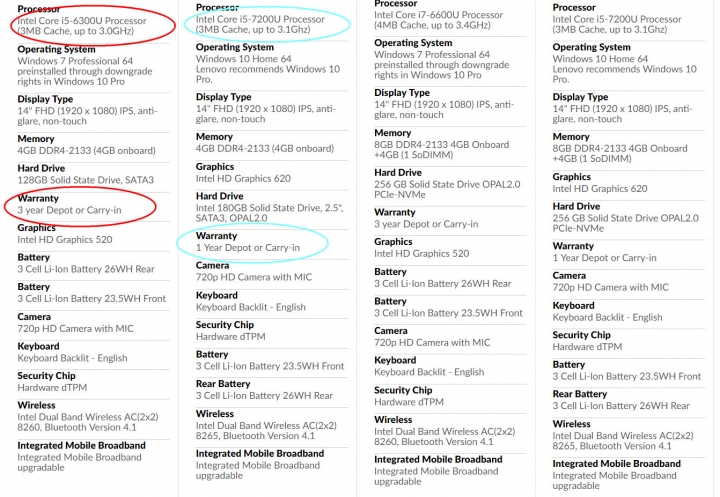Select "Windows 7 Professional 64" in i7-6600U column
Image resolution: width=720 pixels, height=497 pixels.
pyautogui.click(x=432, y=55)
